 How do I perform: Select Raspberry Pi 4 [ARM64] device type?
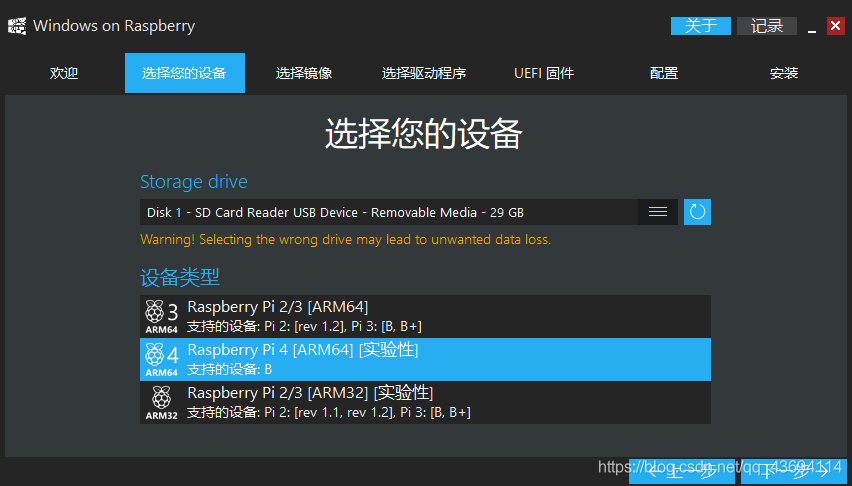pyautogui.click(x=425, y=359)
